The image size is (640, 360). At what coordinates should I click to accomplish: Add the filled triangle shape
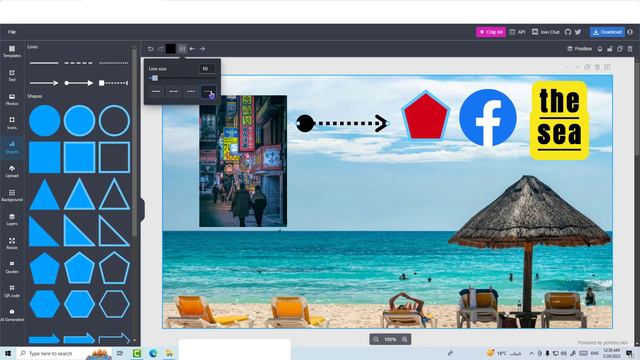tap(44, 194)
